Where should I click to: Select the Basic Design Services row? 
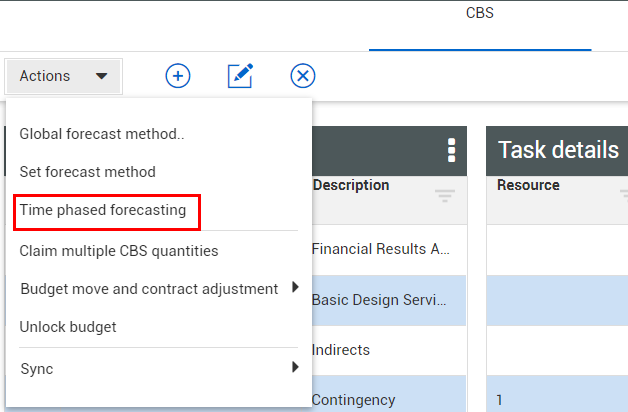[385, 300]
